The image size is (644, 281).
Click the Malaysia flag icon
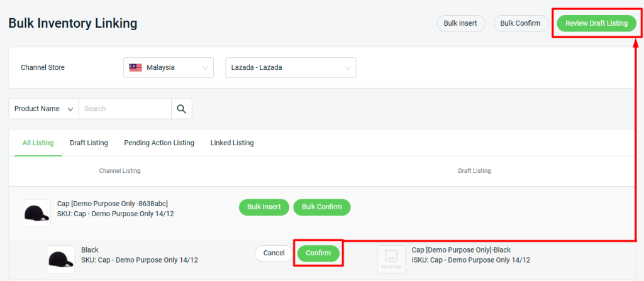coord(136,67)
